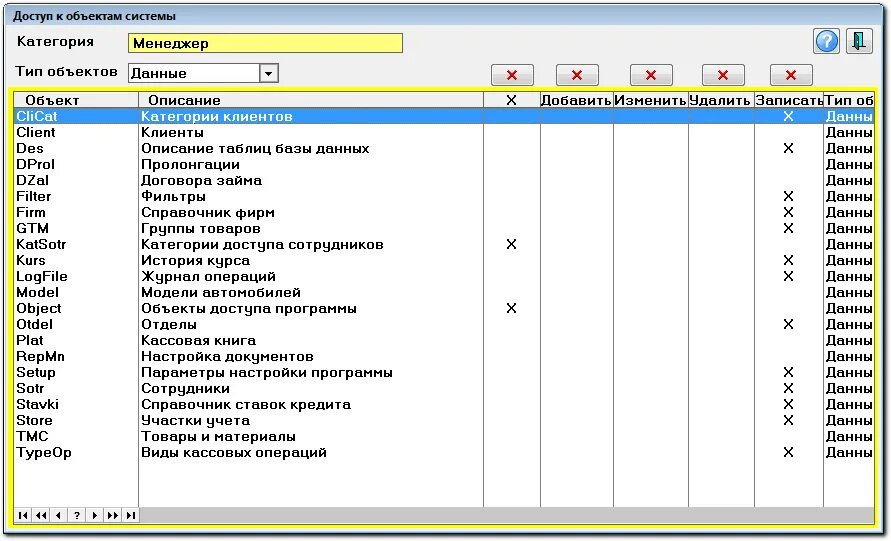Screen dimensions: 891x541
Task: Jump to first record in navigator
Action: click(23, 515)
